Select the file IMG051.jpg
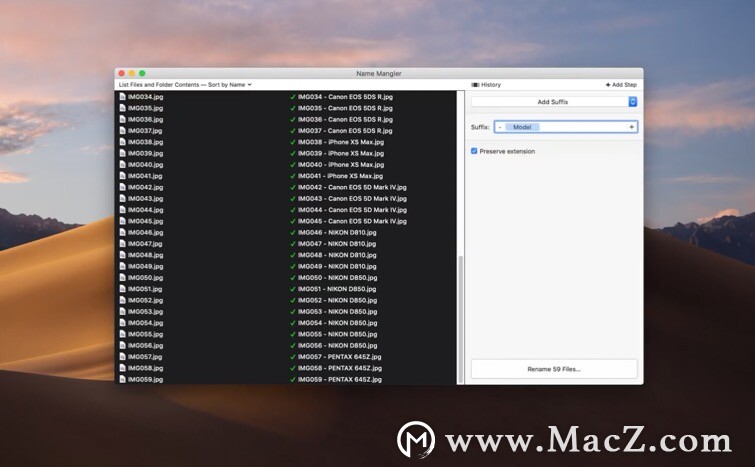The width and height of the screenshot is (755, 467). click(x=145, y=289)
